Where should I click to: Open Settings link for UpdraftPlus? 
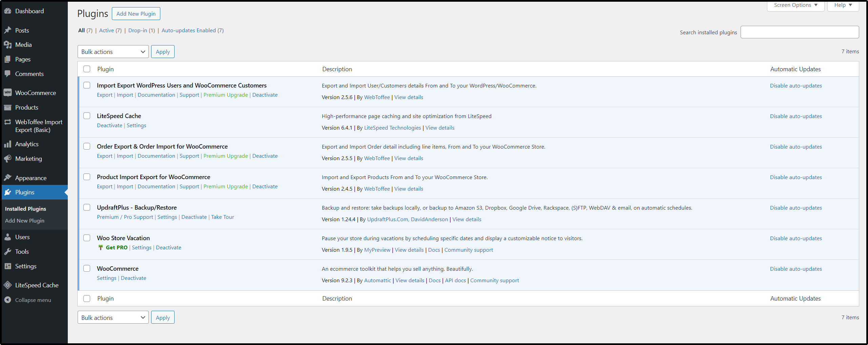[167, 217]
